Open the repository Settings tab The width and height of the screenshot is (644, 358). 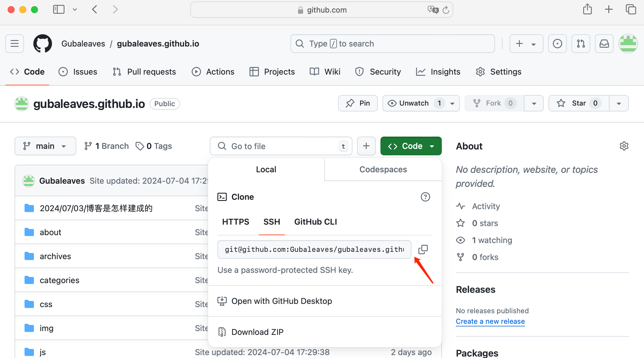[x=498, y=72]
